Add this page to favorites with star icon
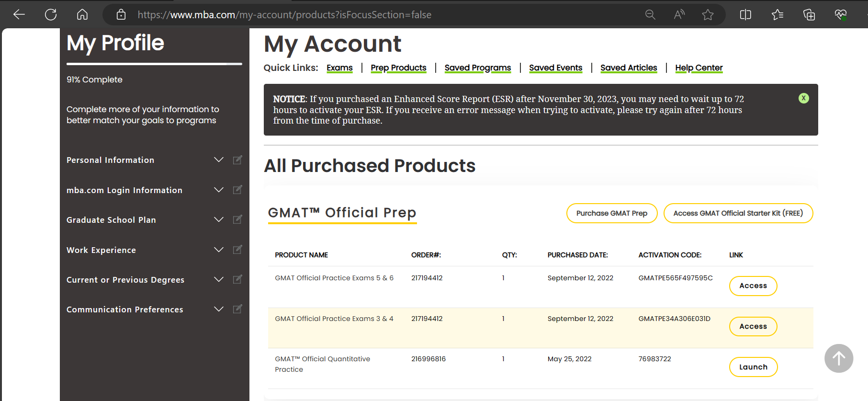This screenshot has width=868, height=401. pos(708,15)
